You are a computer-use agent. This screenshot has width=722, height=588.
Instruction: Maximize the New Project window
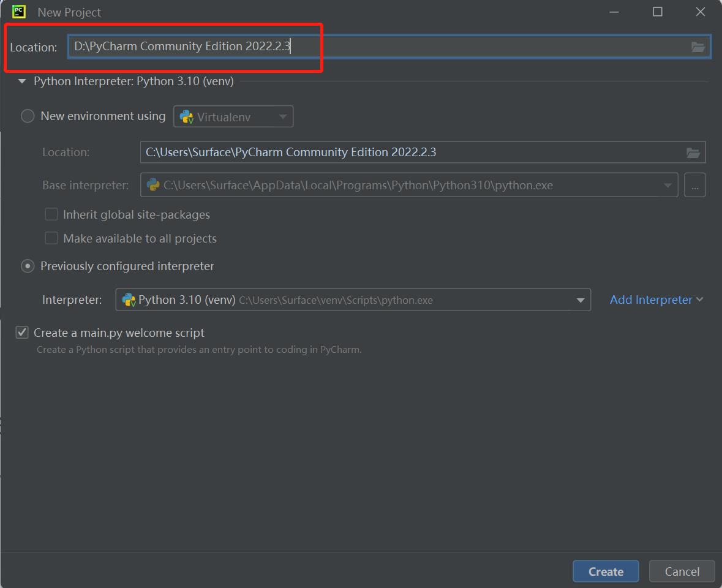[658, 12]
